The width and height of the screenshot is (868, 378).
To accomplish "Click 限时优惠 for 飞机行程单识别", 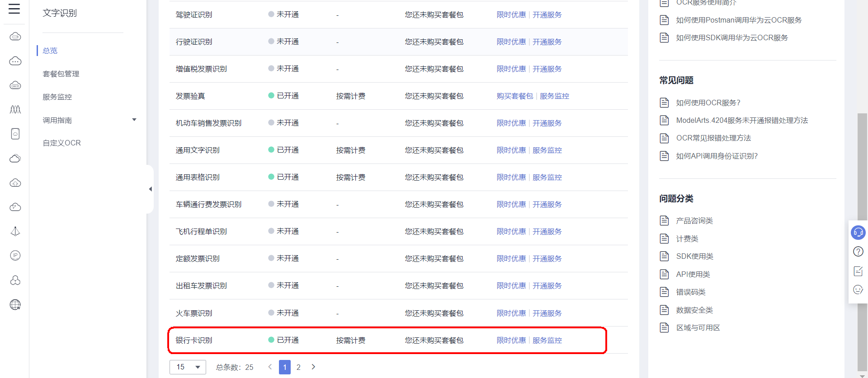I will [511, 231].
